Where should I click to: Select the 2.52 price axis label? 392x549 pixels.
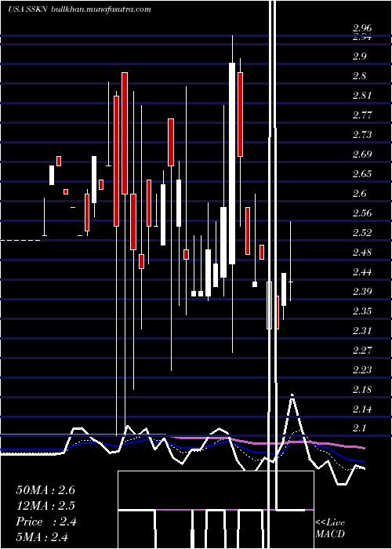362,232
